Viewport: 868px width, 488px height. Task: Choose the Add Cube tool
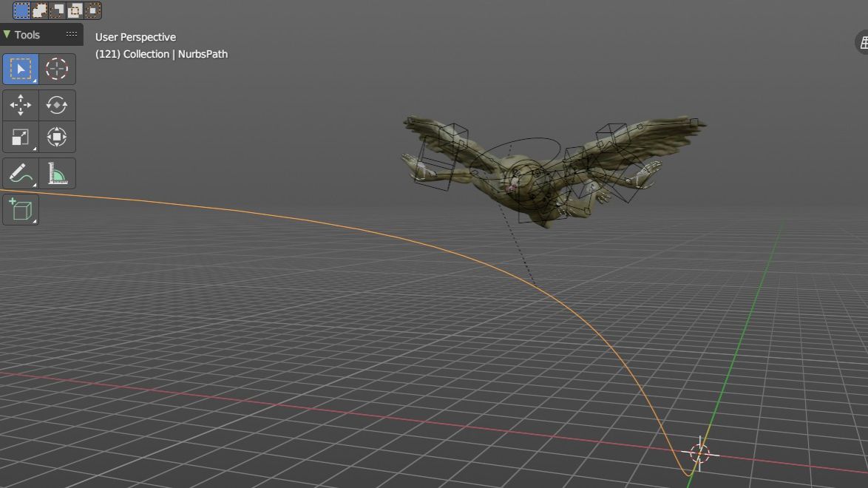click(21, 210)
